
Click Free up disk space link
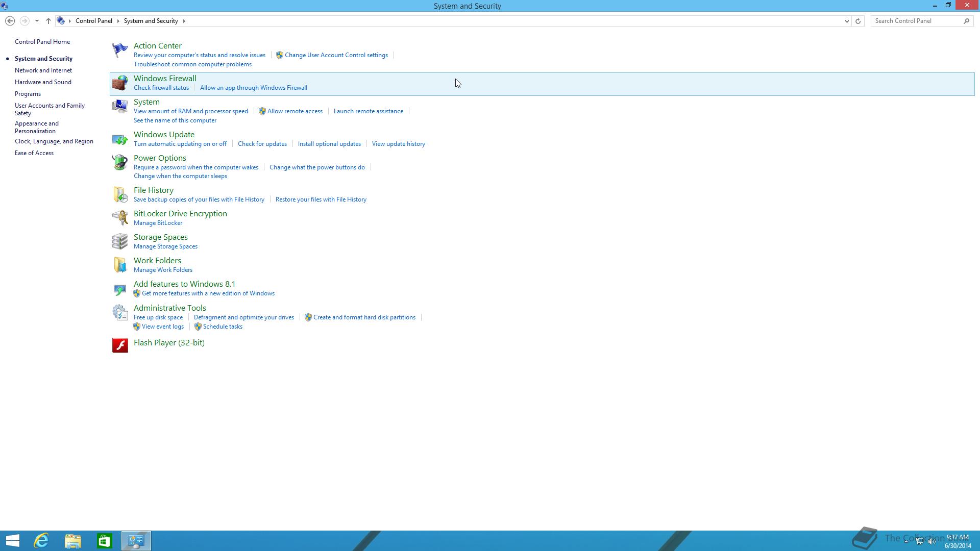click(158, 317)
